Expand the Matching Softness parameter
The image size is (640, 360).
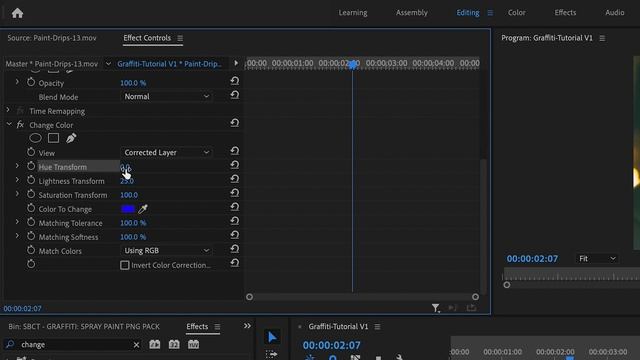(17, 236)
